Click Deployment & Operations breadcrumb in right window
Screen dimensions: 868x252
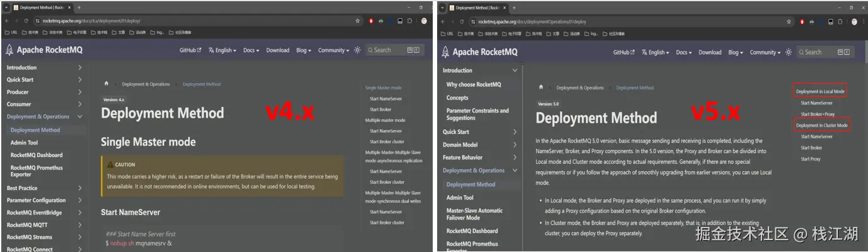click(x=580, y=88)
